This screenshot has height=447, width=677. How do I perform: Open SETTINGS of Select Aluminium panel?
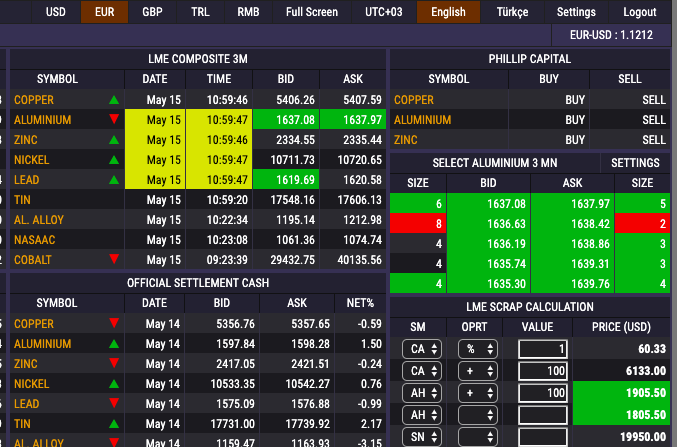pos(635,163)
